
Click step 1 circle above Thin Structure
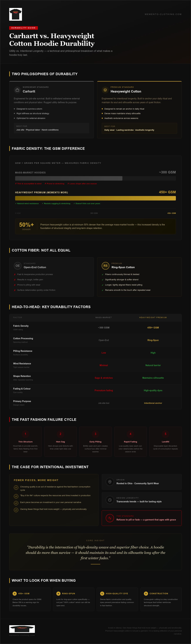point(25,434)
